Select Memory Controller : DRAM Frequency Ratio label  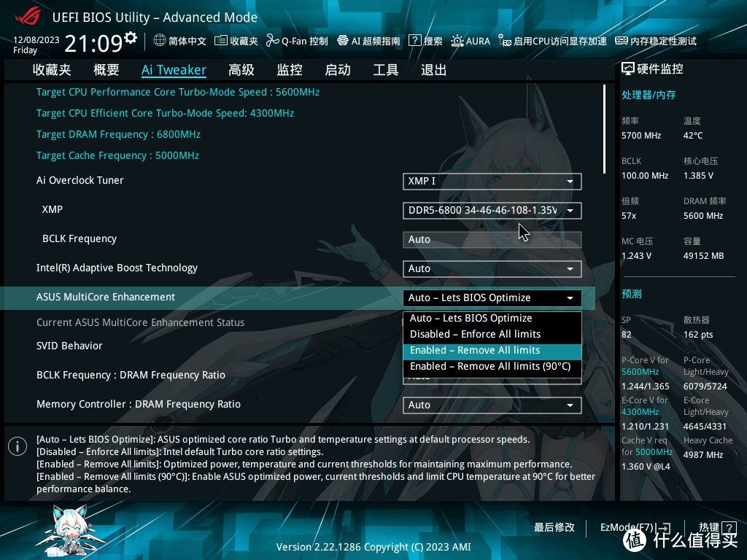point(138,404)
